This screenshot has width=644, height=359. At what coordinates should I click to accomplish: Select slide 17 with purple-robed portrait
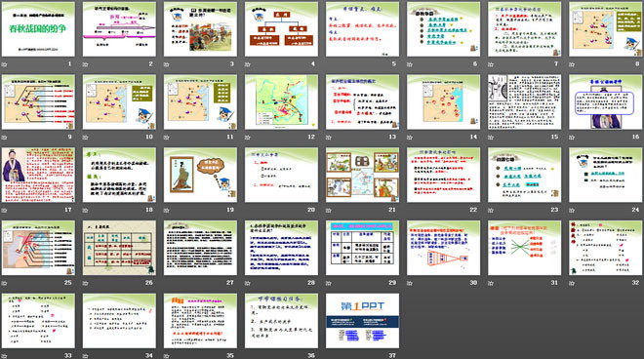point(38,175)
